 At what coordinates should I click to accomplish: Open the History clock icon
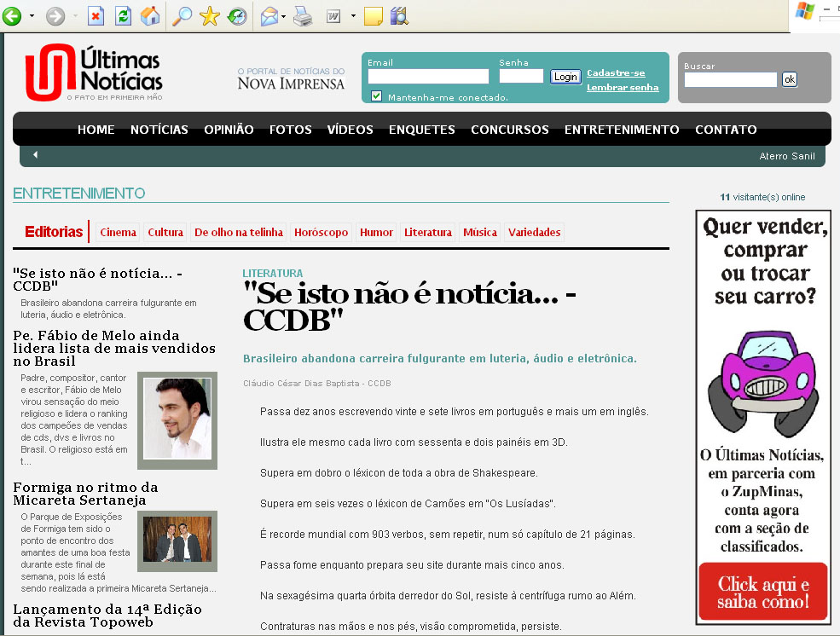coord(236,15)
